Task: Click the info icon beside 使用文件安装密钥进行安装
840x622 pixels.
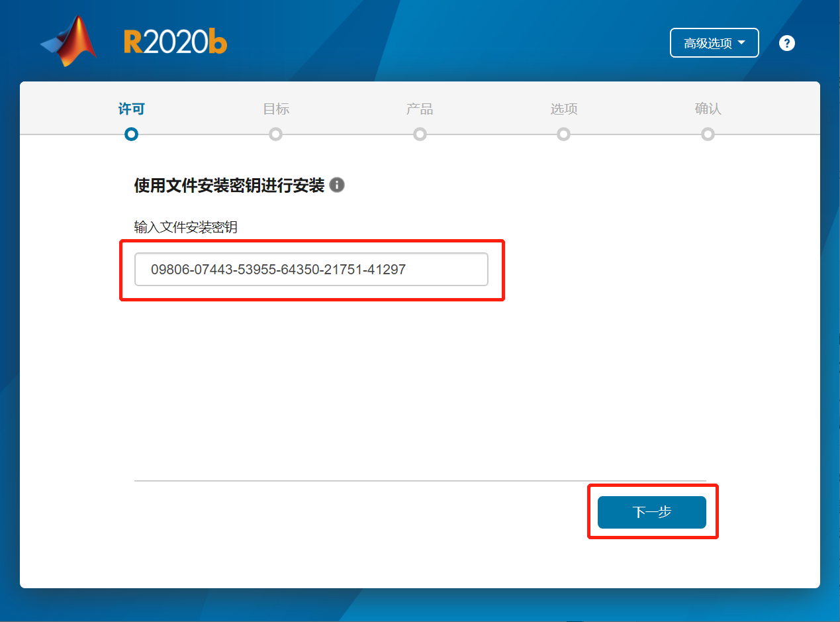Action: click(338, 185)
